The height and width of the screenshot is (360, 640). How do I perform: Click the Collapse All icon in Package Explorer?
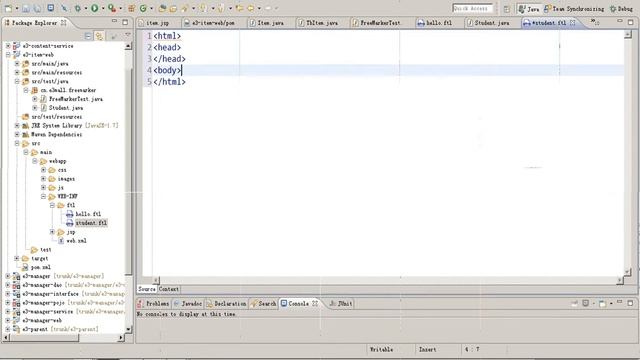(88, 36)
